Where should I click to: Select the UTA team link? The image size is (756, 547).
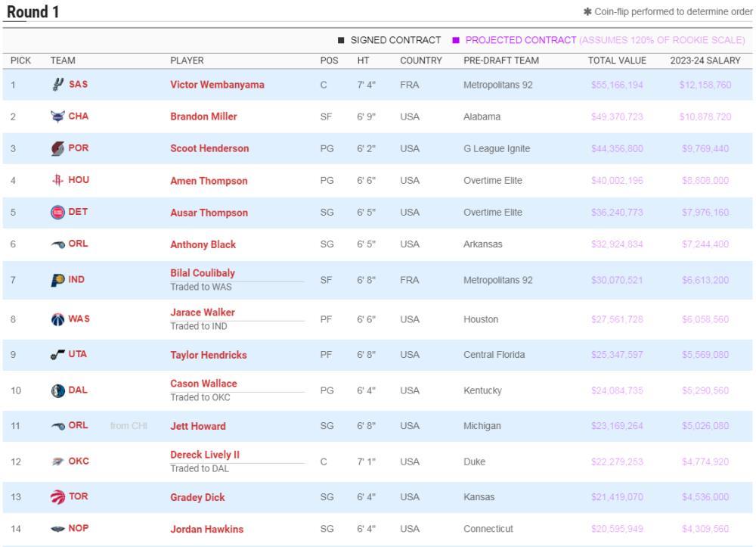coord(77,354)
